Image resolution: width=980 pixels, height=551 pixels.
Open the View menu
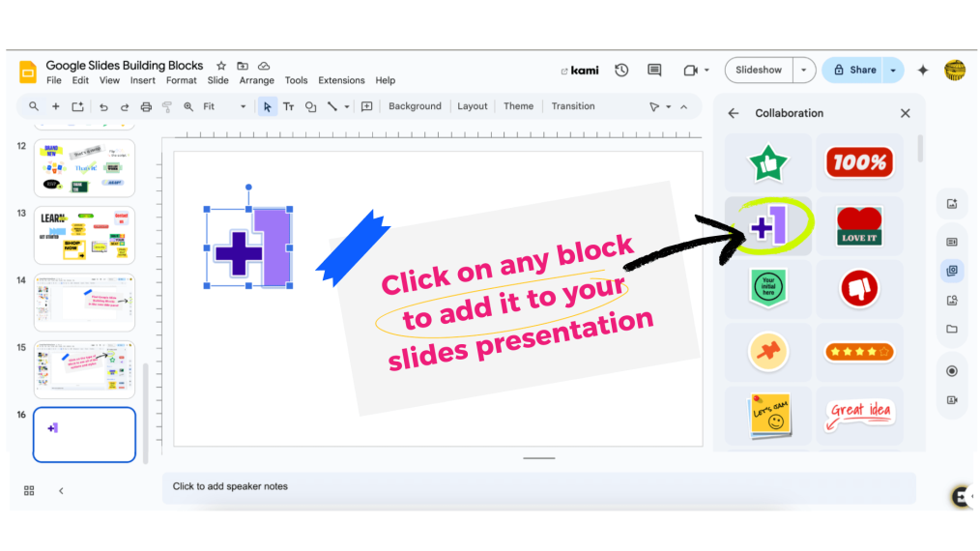(109, 80)
